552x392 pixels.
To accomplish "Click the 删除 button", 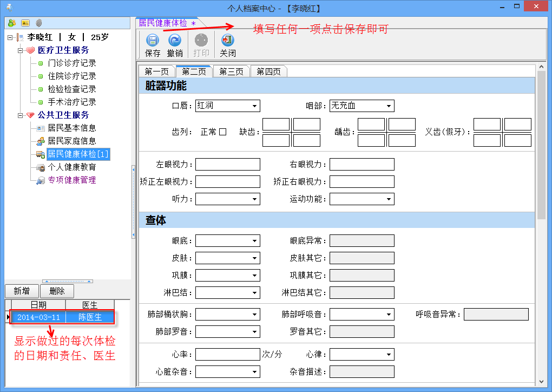I will coord(57,291).
